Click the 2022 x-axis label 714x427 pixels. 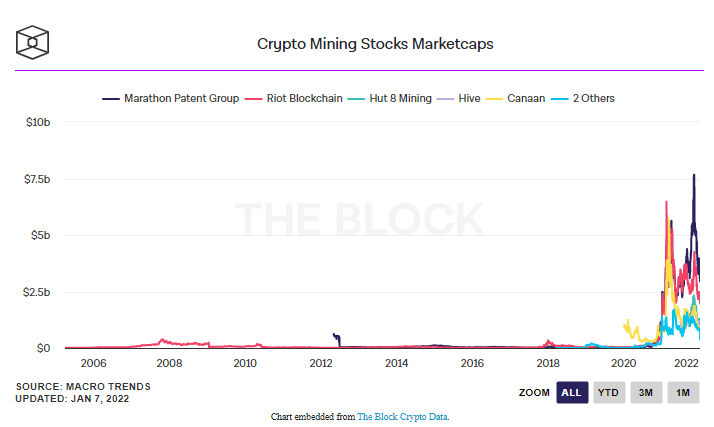(x=685, y=364)
